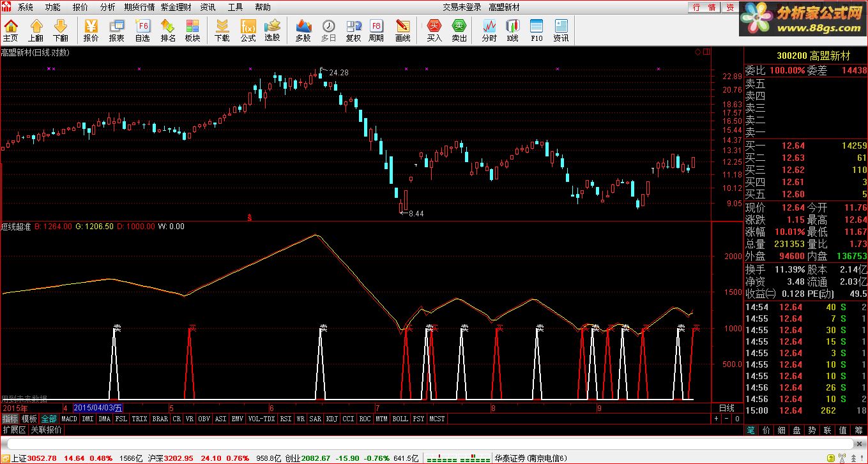The height and width of the screenshot is (464, 868).
Task: Click the 创业 2082.67 index readout
Action: click(308, 458)
